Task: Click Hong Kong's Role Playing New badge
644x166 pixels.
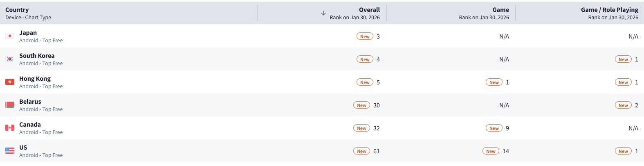Action: click(623, 82)
